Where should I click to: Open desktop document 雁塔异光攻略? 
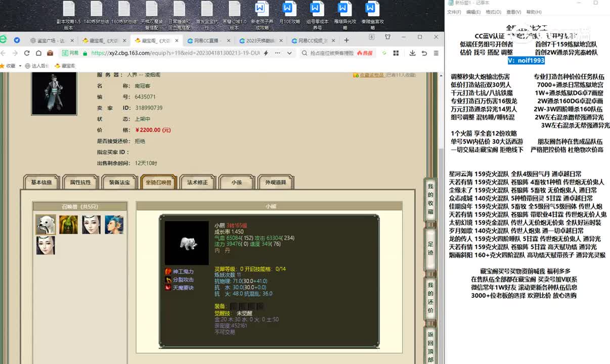coord(344,15)
